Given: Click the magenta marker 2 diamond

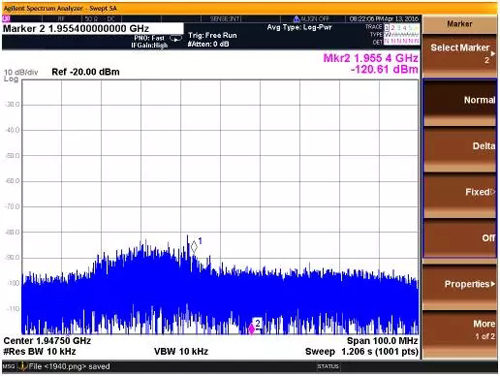Looking at the screenshot, I should (x=251, y=329).
